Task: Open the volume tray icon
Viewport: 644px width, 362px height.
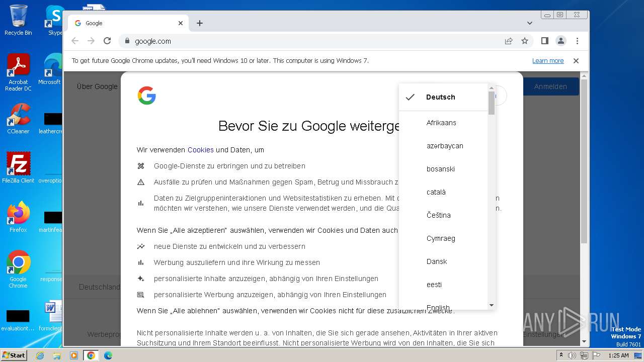Action: 572,355
